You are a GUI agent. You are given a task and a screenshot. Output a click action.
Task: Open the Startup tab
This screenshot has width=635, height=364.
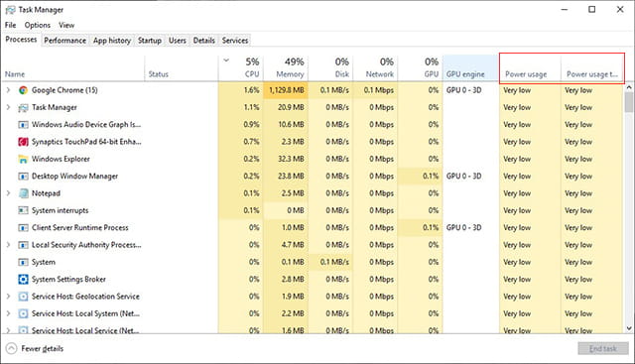[150, 41]
